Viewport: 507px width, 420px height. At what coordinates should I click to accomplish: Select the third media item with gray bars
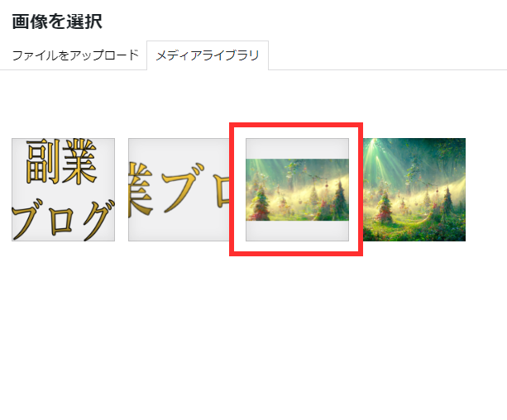tap(297, 190)
